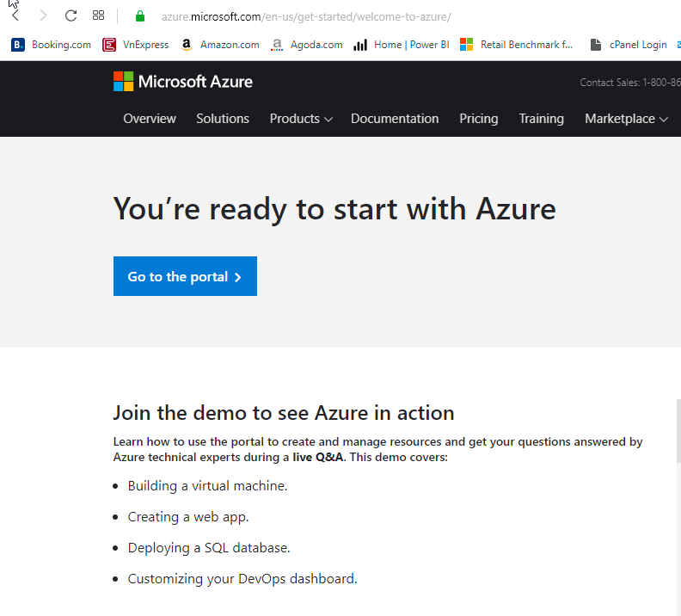Click the page vertical scrollbar
Image resolution: width=681 pixels, height=616 pixels.
[678, 431]
